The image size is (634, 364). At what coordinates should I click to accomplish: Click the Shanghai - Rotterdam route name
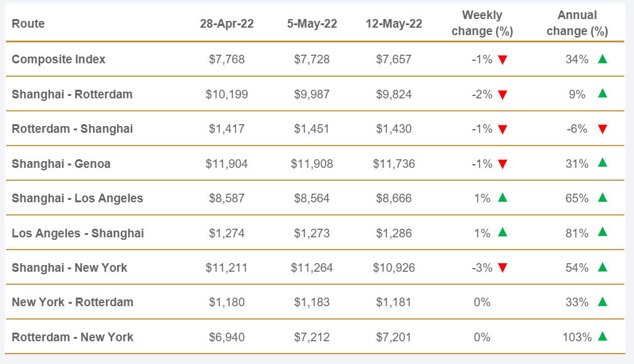click(x=72, y=95)
